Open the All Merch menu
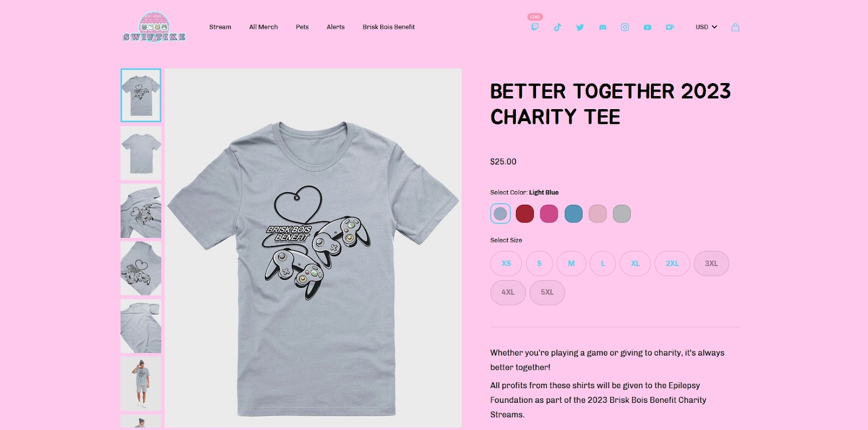Viewport: 868px width, 430px height. [263, 27]
